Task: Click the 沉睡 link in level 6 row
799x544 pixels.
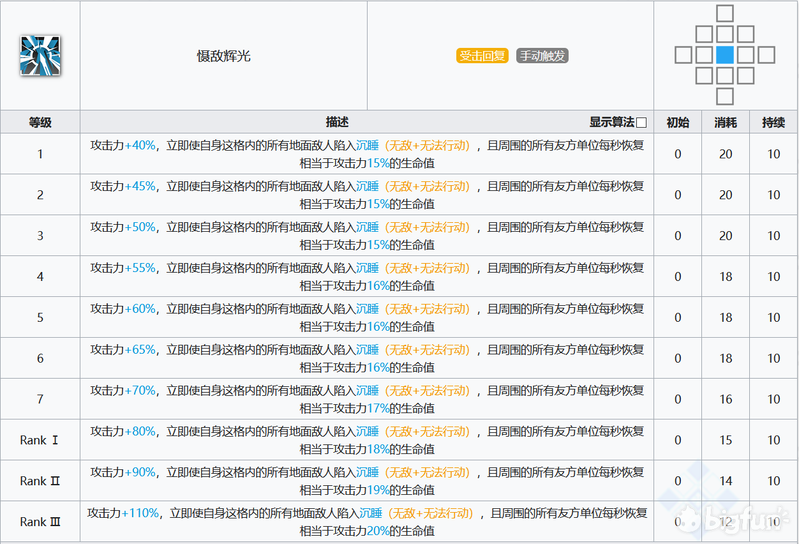Action: [367, 349]
